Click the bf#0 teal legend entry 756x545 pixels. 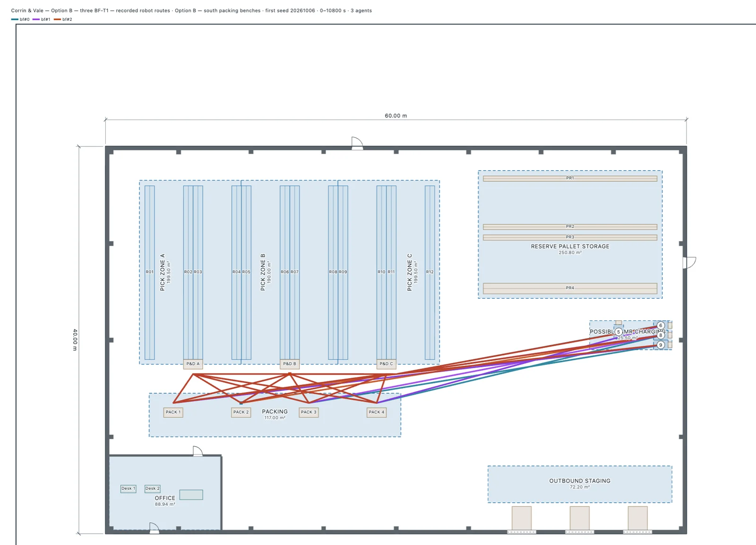point(20,19)
